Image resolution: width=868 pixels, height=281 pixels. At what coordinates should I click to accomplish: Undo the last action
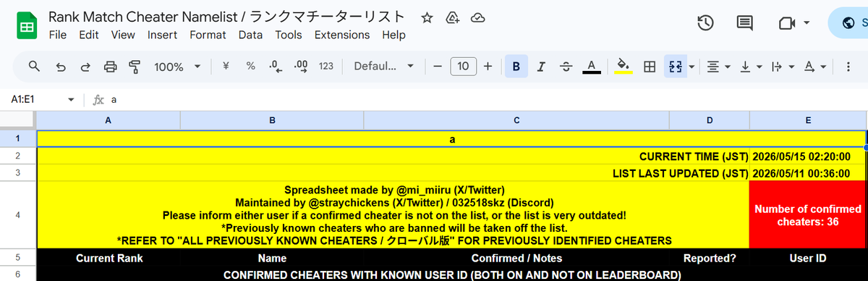[61, 67]
